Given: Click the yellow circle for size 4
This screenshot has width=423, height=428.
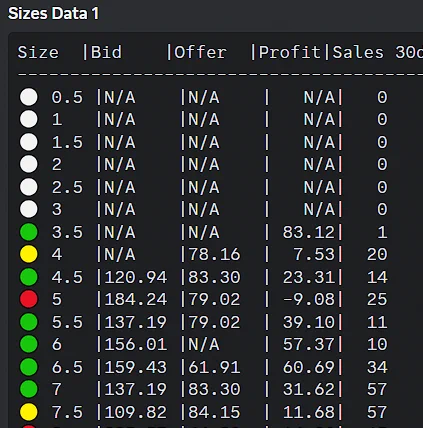Looking at the screenshot, I should point(29,254).
